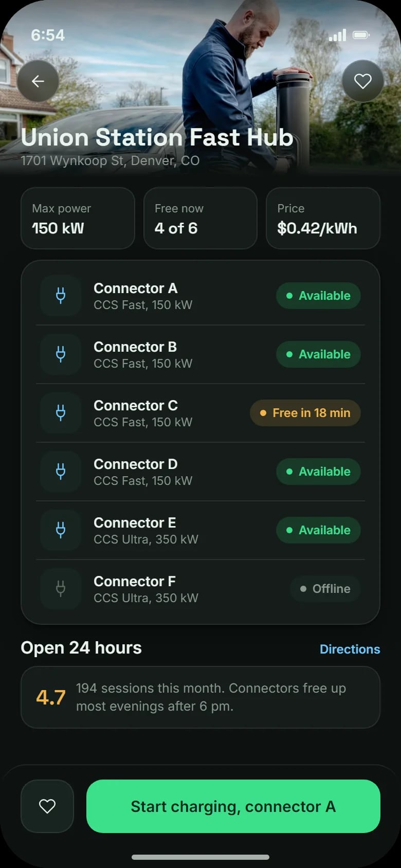
Task: Tap Connector A plug icon
Action: (x=61, y=296)
